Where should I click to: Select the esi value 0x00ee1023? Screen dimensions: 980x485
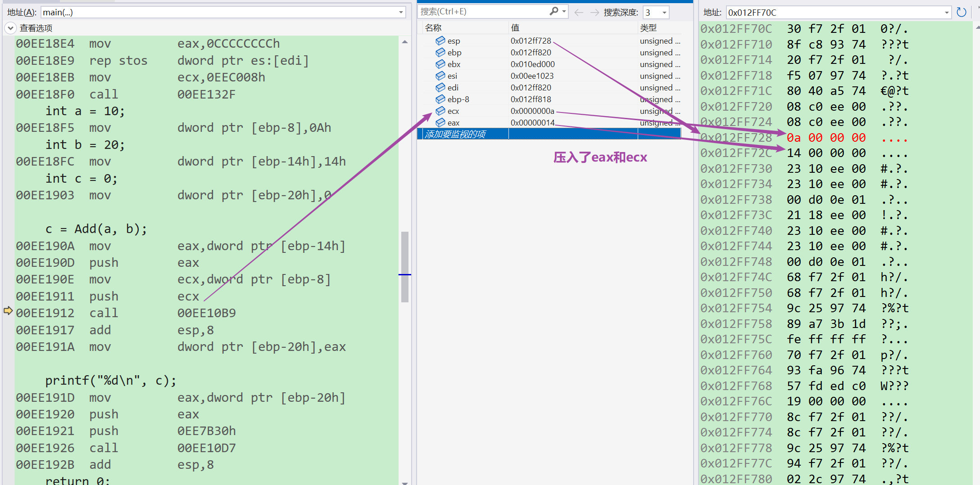coord(532,76)
